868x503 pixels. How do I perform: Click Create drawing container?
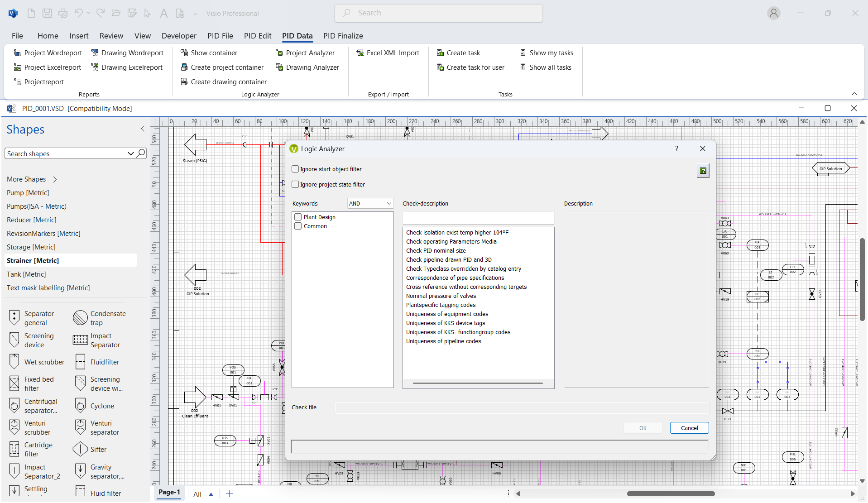click(x=224, y=82)
